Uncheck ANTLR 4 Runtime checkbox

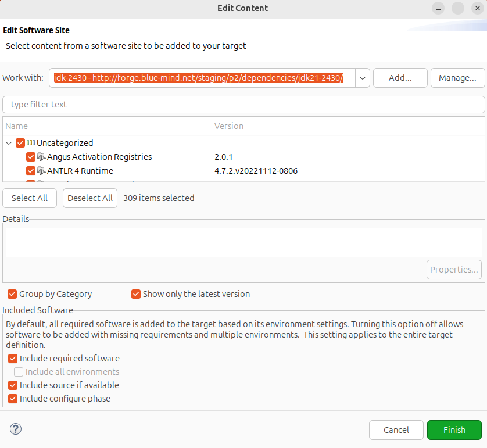tap(31, 171)
